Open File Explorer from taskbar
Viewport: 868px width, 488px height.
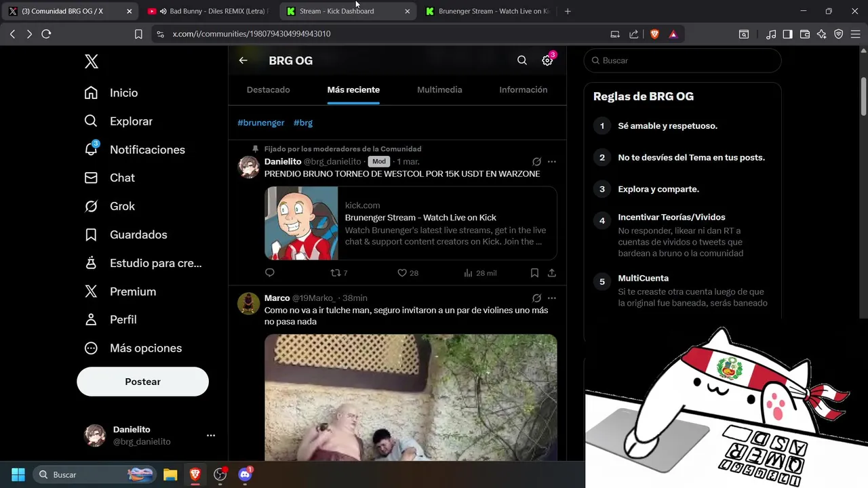[x=170, y=474]
